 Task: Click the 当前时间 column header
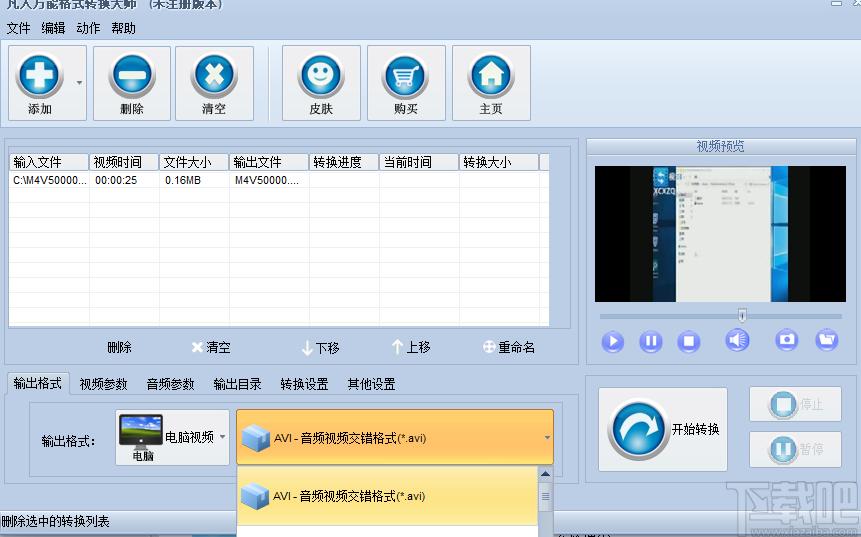tap(419, 162)
